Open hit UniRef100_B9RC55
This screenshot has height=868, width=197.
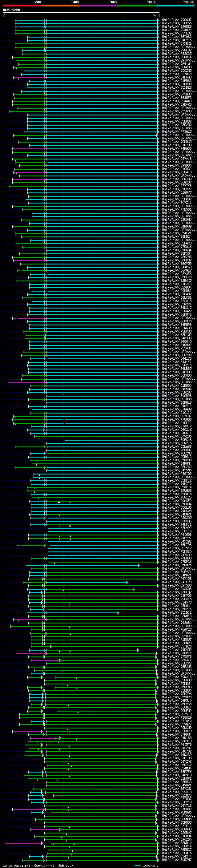(177, 23)
